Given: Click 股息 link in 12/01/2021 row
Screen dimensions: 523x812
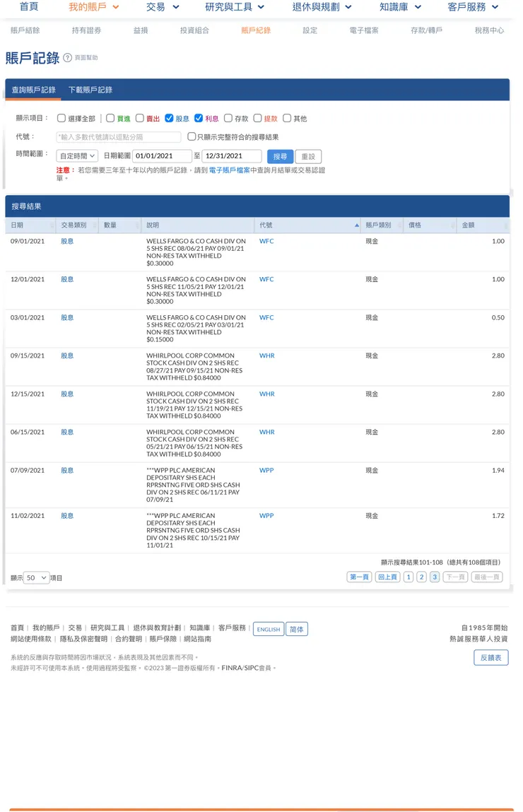Looking at the screenshot, I should [67, 279].
